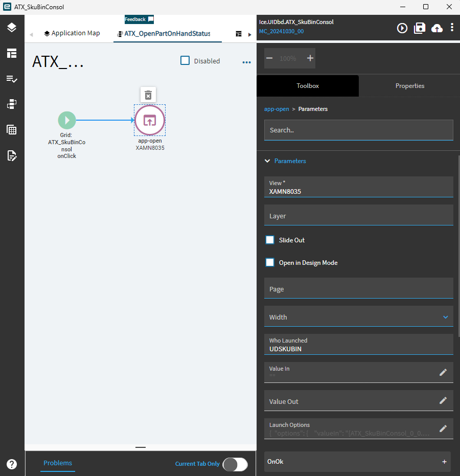The width and height of the screenshot is (460, 476).
Task: Switch to the Properties tab
Action: [409, 86]
